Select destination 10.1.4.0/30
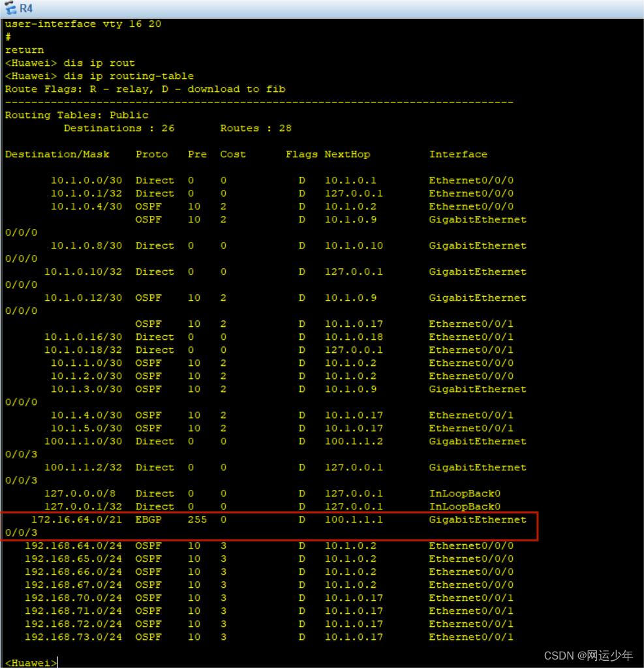Viewport: 644px width, 668px height. [x=87, y=416]
